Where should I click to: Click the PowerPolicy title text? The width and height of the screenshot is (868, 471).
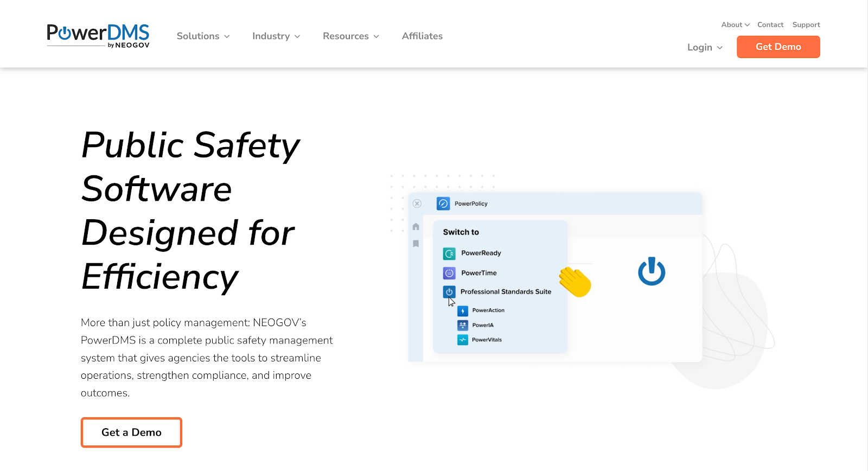click(471, 203)
